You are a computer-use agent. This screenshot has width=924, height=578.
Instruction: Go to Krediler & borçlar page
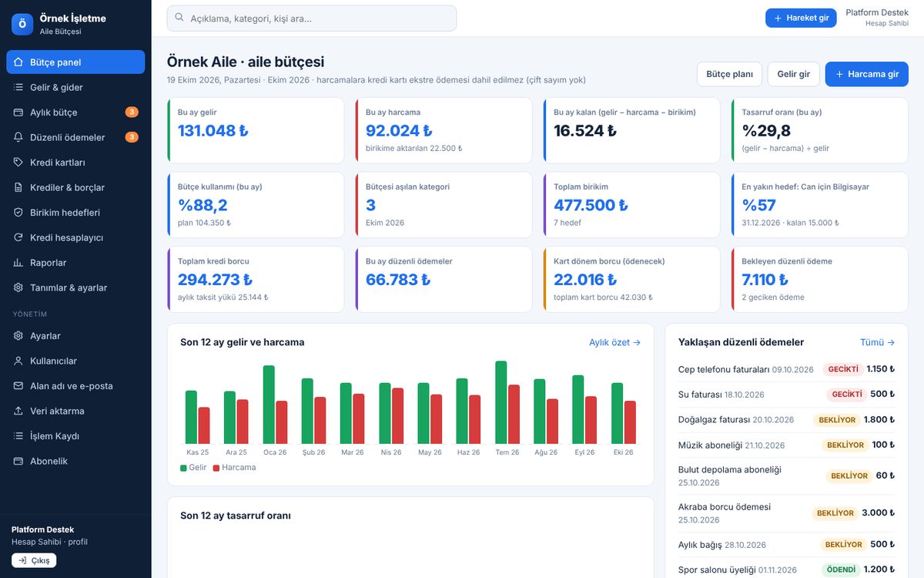(x=75, y=187)
